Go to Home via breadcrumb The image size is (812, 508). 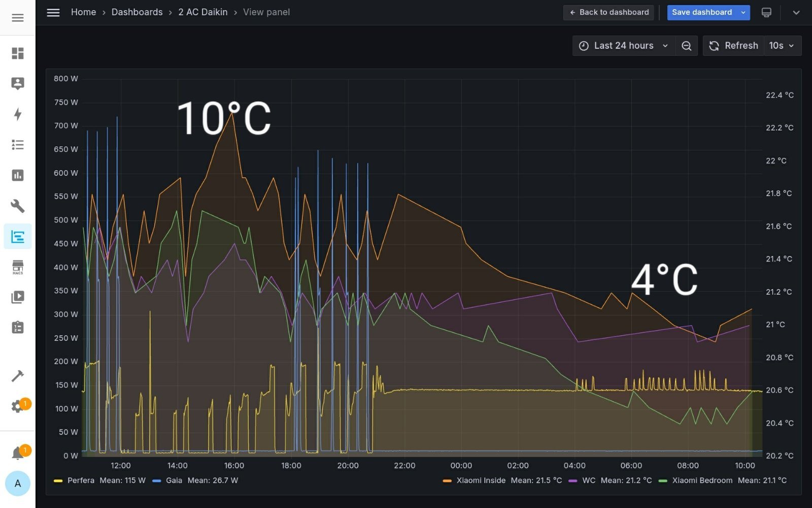pos(83,12)
